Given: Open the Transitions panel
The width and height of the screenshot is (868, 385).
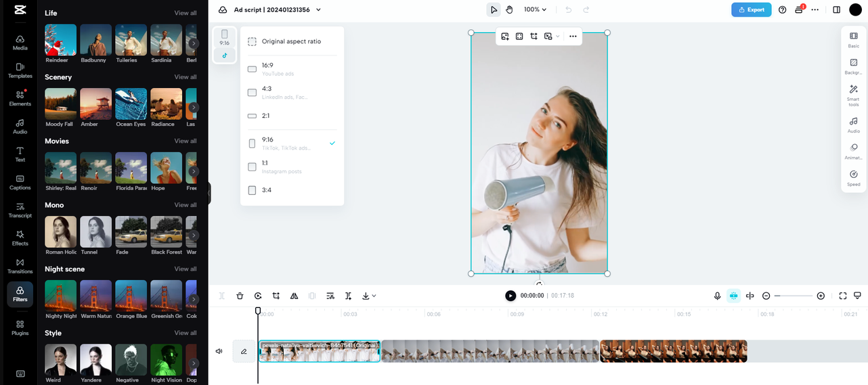Looking at the screenshot, I should click(20, 266).
